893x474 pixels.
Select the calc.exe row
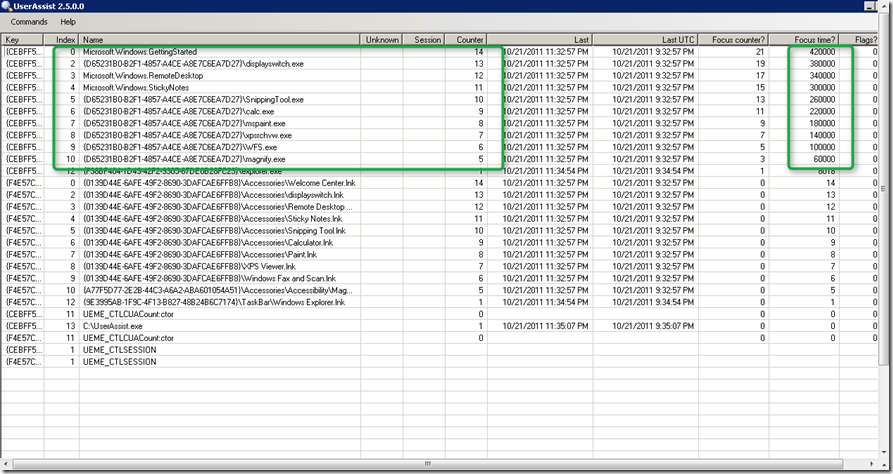tap(439, 112)
